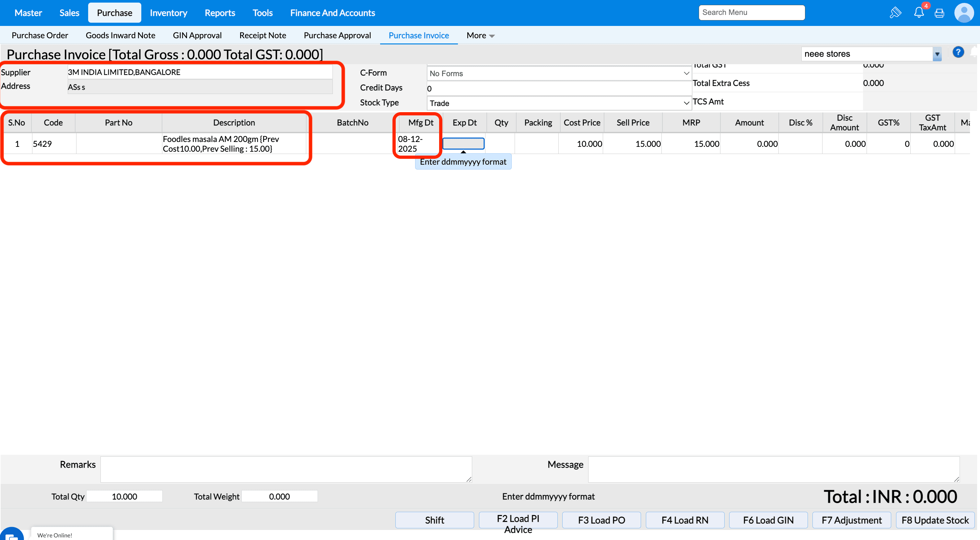The image size is (980, 540).
Task: Open the Stock Type Trade dropdown
Action: click(558, 103)
